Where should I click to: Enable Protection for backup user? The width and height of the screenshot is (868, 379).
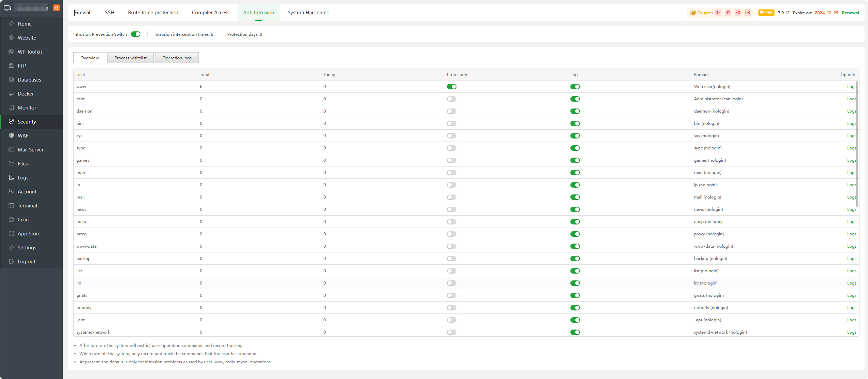coord(452,259)
